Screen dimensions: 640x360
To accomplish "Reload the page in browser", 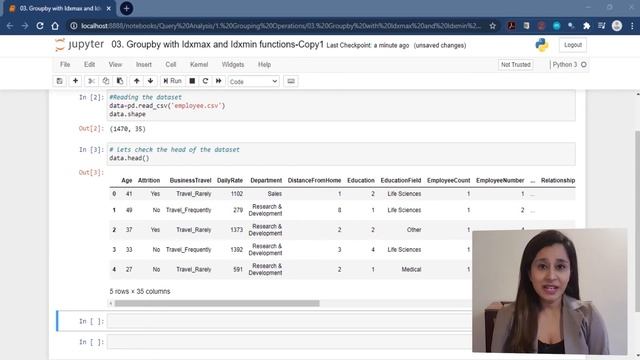I will [40, 26].
